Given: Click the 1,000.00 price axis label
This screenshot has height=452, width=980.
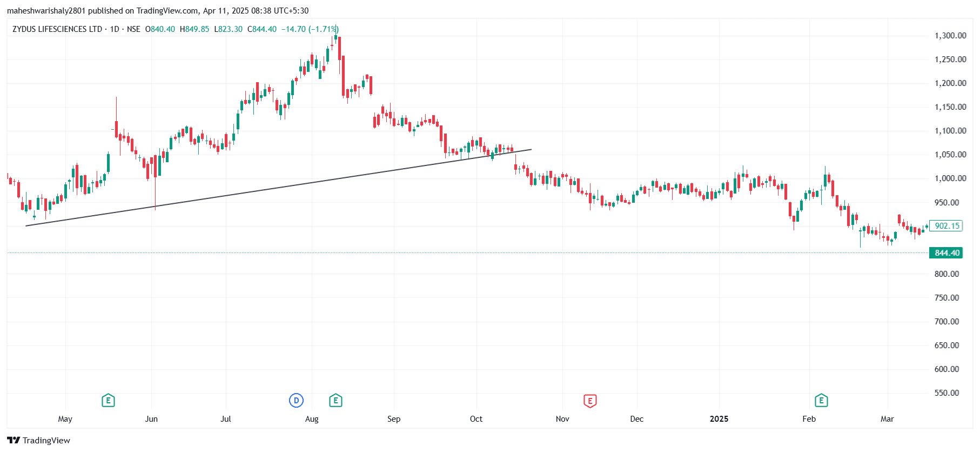Looking at the screenshot, I should point(950,178).
